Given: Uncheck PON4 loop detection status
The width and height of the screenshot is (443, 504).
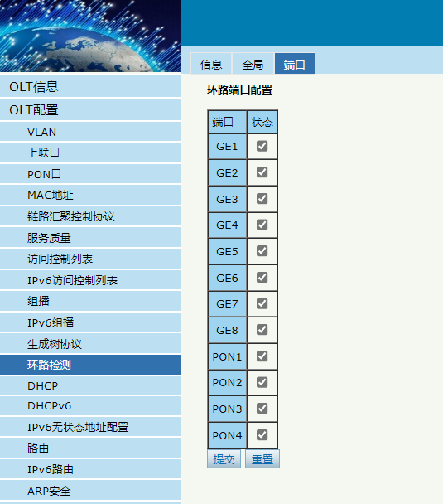Looking at the screenshot, I should 262,434.
